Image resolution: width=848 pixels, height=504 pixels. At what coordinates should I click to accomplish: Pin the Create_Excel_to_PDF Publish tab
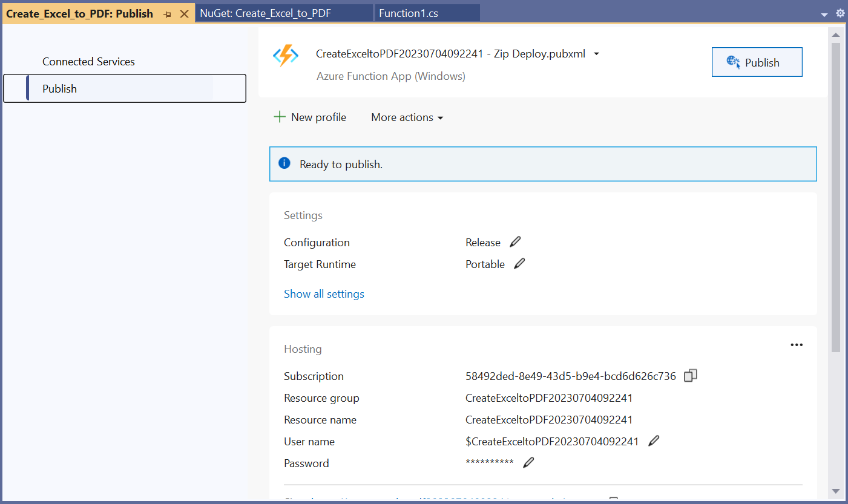pos(168,14)
